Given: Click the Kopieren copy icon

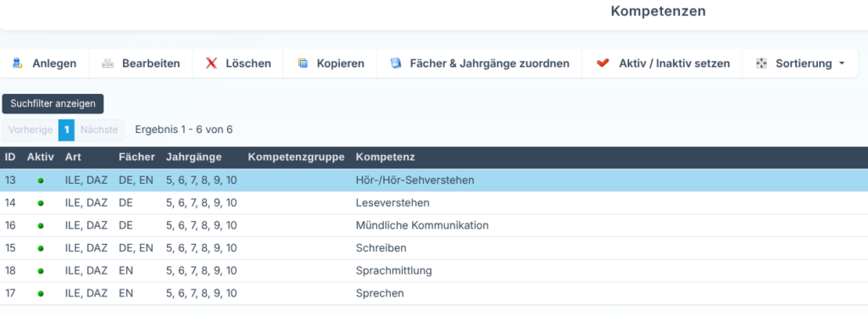Looking at the screenshot, I should (303, 63).
